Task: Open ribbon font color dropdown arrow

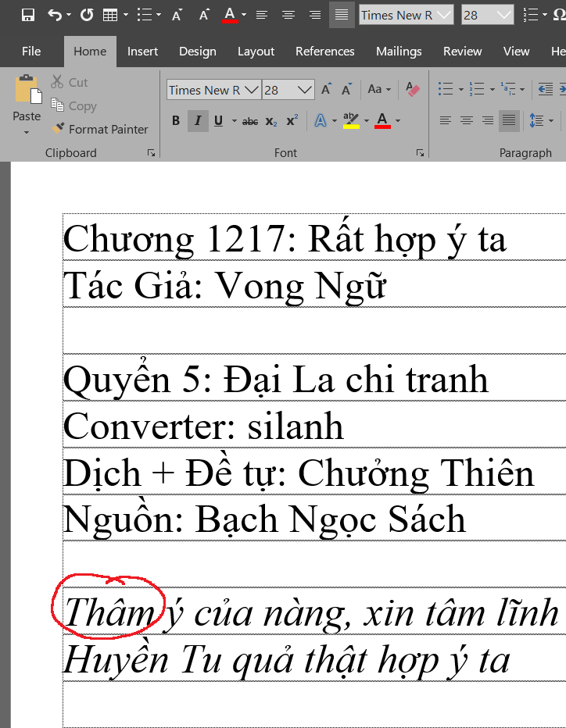Action: tap(398, 121)
